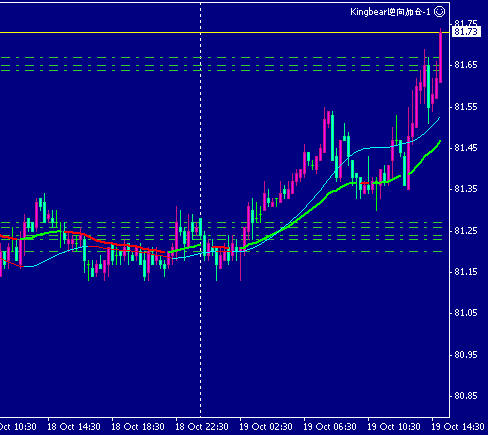This screenshot has height=435, width=488.
Task: Click the 81.55 price scale label
Action: (466, 107)
